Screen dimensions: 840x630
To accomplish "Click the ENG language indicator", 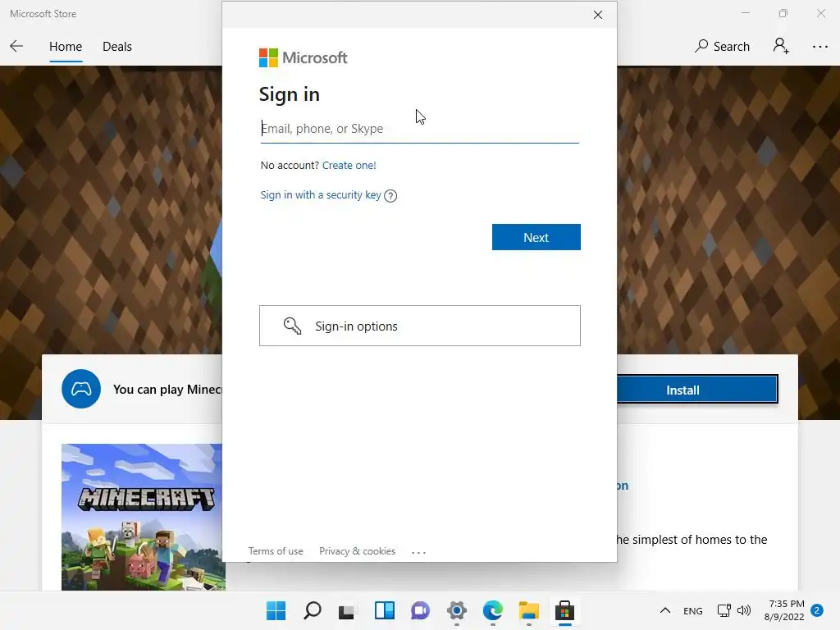I will click(692, 611).
